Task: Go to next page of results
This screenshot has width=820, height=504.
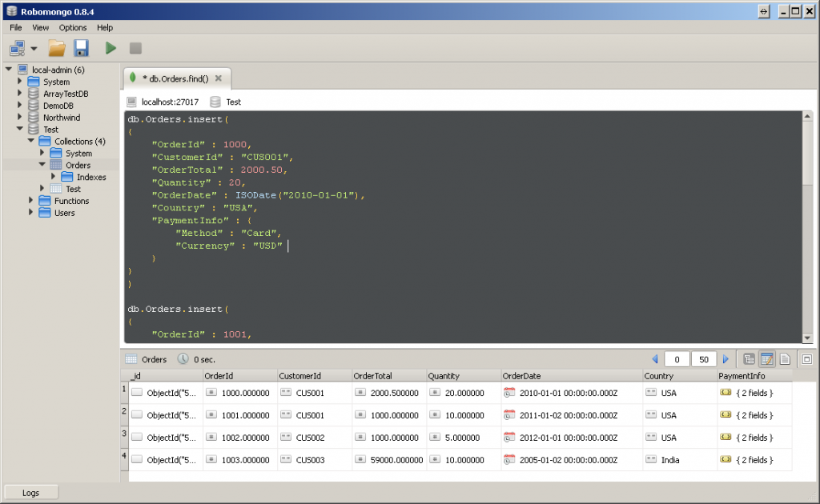Action: 726,359
